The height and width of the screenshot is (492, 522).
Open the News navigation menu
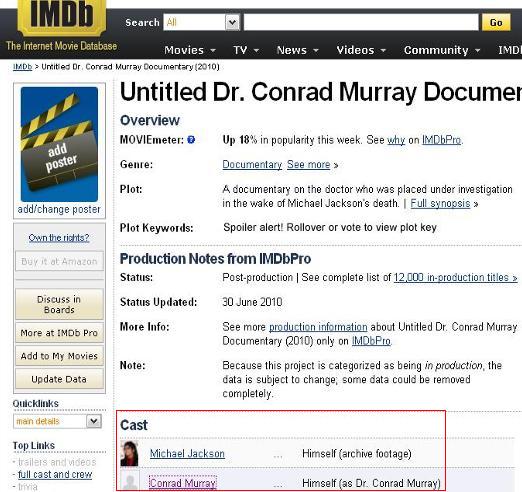pyautogui.click(x=297, y=50)
